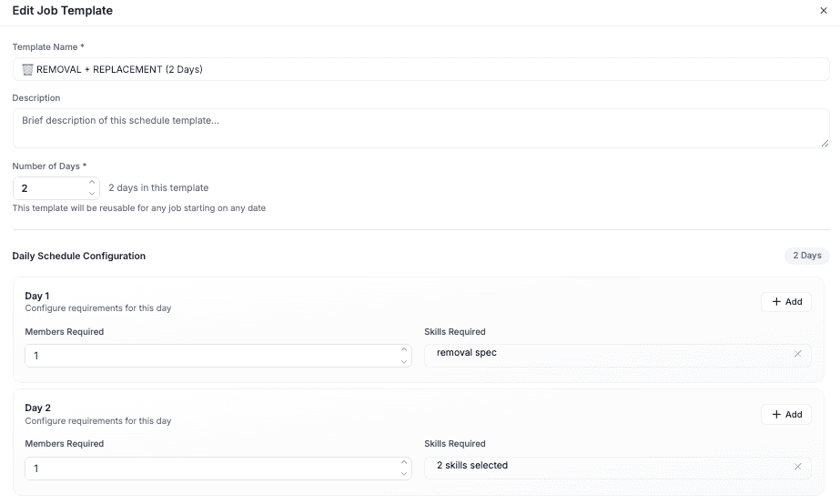Click the Description box resize handle

tap(825, 143)
